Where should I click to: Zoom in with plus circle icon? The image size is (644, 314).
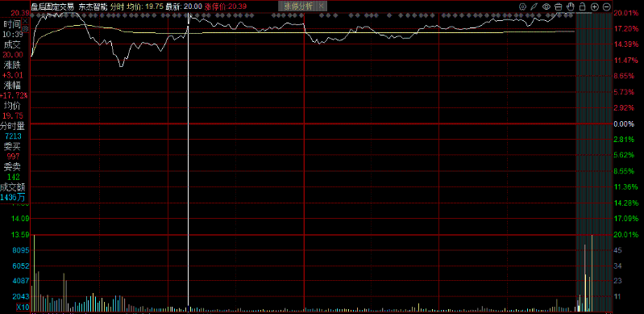click(594, 6)
